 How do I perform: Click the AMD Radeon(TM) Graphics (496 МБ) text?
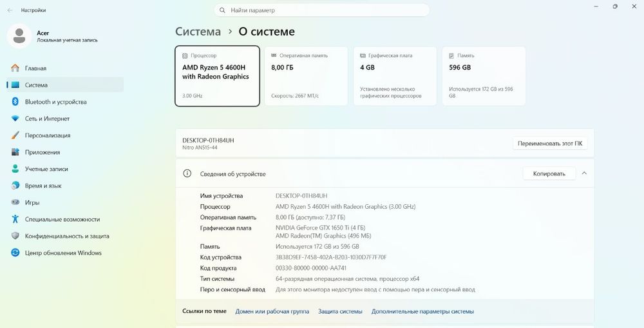323,236
